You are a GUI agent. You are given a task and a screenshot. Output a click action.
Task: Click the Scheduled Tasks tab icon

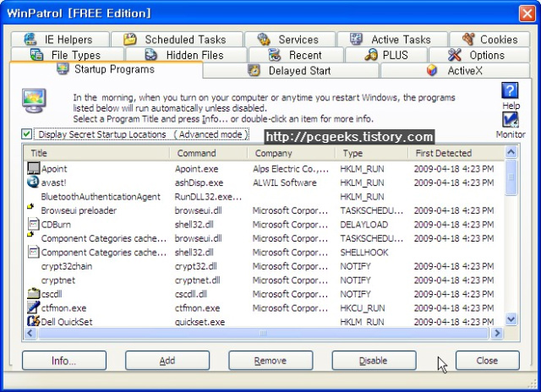tap(130, 40)
